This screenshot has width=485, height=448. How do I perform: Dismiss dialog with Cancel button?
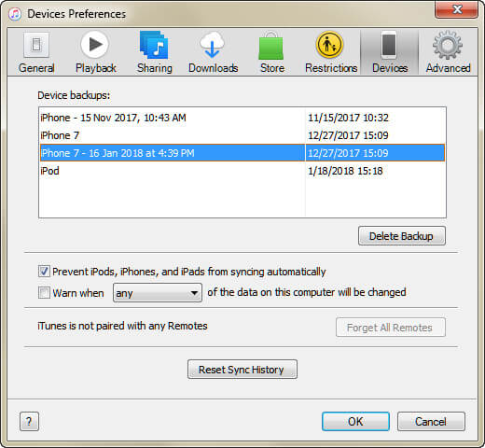tap(431, 422)
